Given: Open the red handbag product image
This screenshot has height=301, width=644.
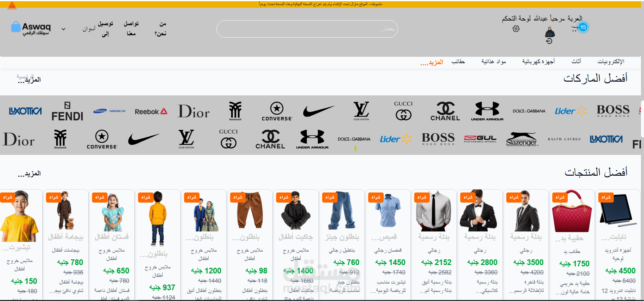Looking at the screenshot, I should tap(572, 211).
